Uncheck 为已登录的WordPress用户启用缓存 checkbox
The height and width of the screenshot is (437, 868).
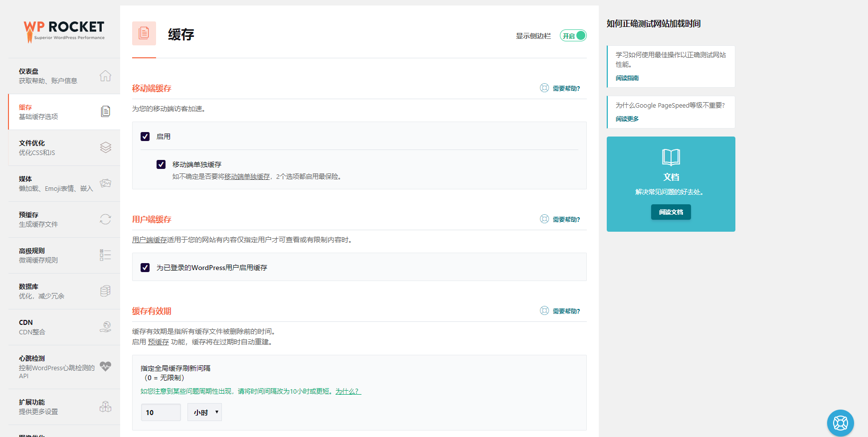point(145,268)
